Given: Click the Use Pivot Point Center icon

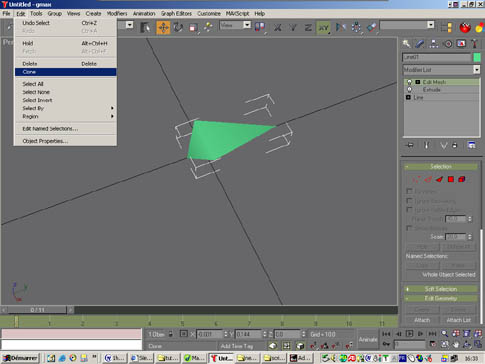Looking at the screenshot, I should pyautogui.click(x=260, y=27).
